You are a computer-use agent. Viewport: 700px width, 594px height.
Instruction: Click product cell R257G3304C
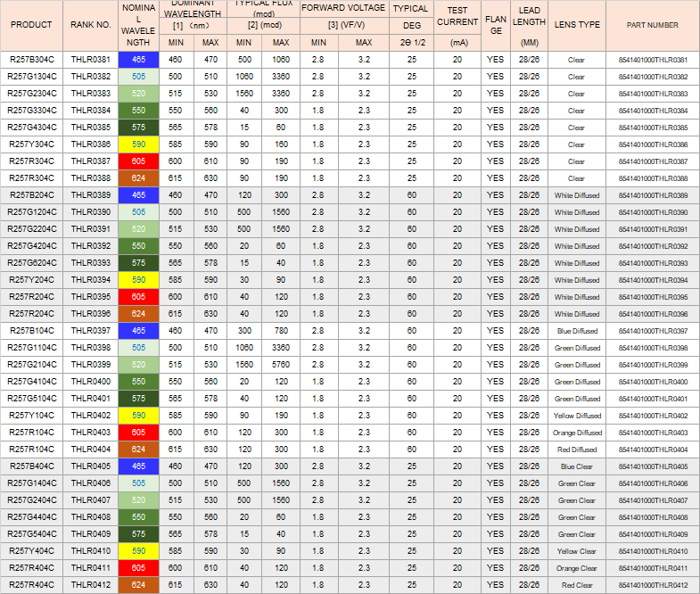(32, 111)
